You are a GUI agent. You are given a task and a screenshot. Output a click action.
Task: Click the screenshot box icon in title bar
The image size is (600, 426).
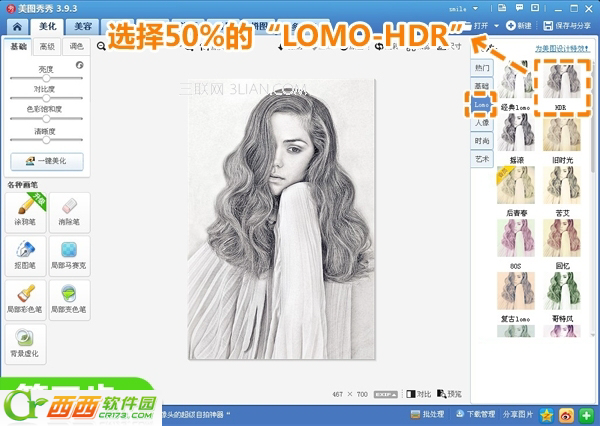click(x=535, y=8)
